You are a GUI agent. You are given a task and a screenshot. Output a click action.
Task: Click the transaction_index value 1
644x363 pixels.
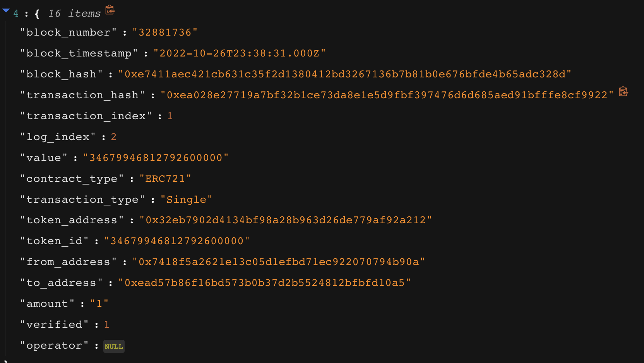170,116
